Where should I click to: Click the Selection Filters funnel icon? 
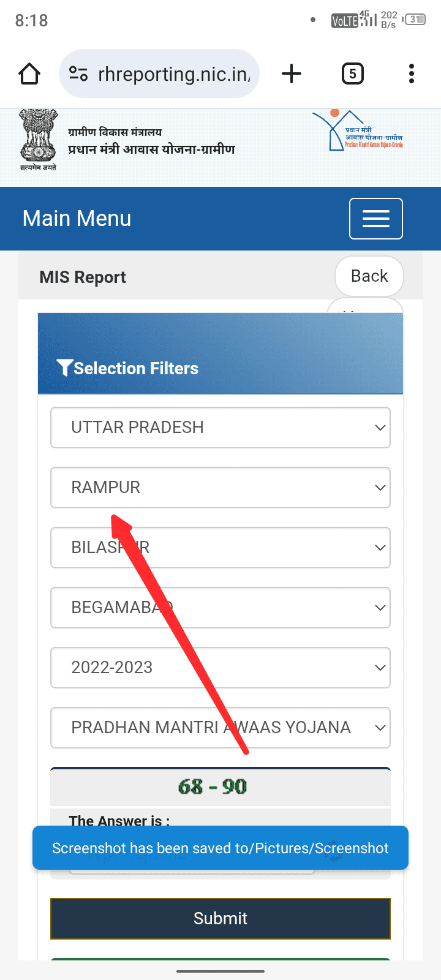[64, 367]
